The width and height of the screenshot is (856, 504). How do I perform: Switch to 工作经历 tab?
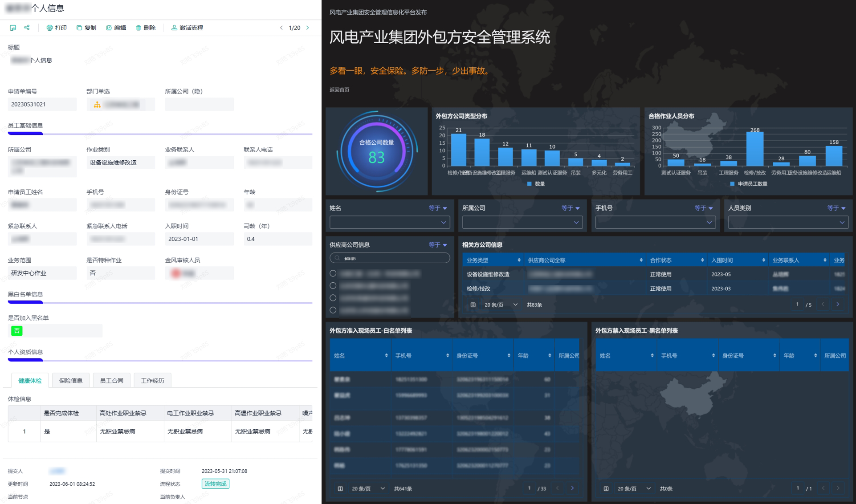[x=152, y=381]
